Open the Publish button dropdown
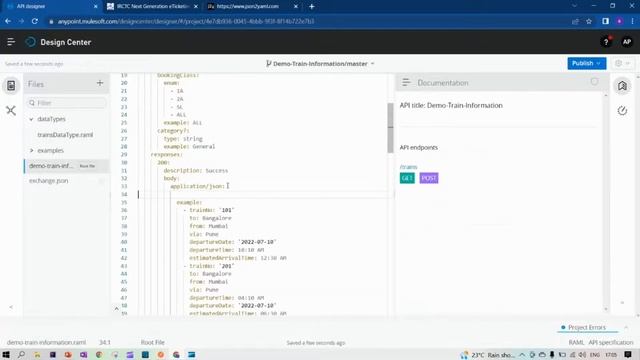The width and height of the screenshot is (640, 360). click(x=586, y=63)
